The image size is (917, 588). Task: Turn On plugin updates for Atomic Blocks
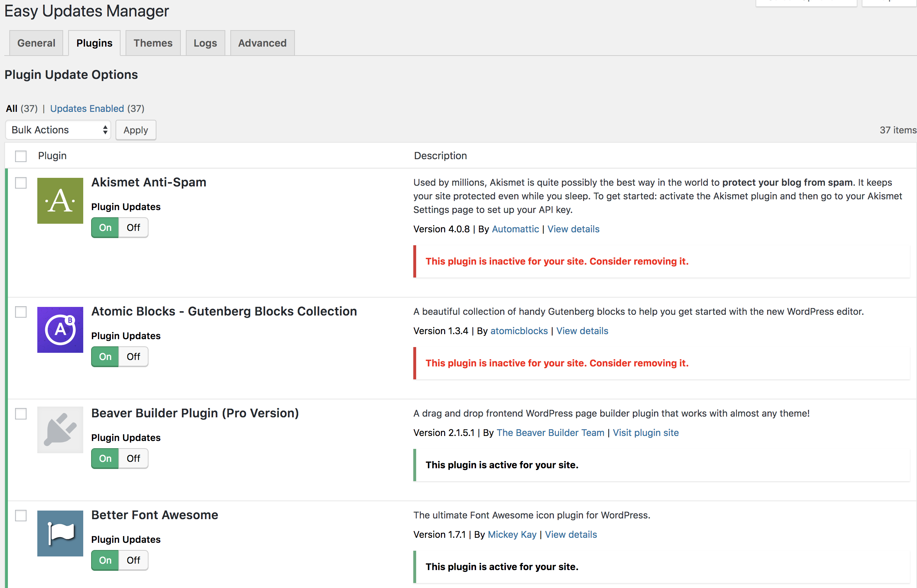point(105,357)
